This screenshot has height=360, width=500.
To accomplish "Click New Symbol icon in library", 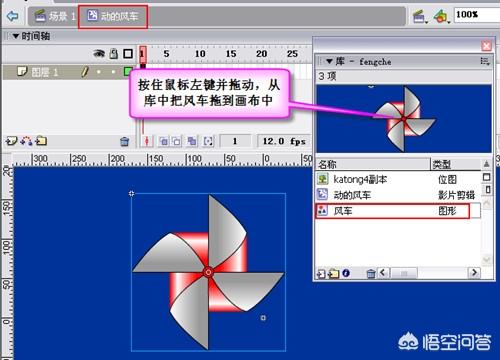I will coord(321,274).
